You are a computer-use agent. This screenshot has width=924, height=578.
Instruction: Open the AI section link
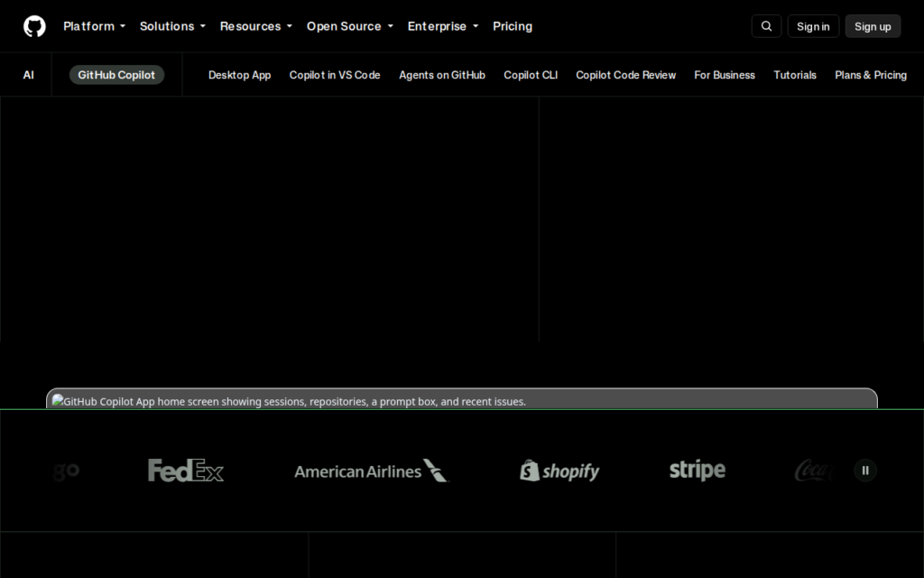(x=28, y=75)
